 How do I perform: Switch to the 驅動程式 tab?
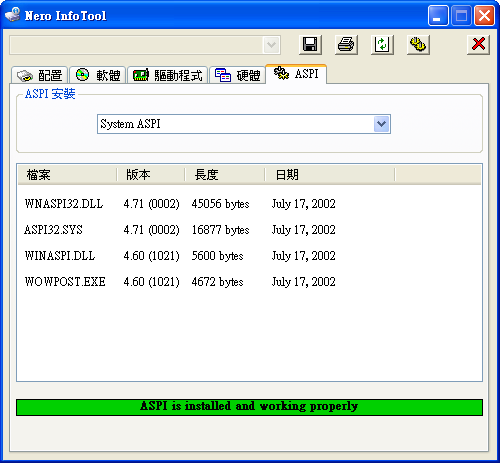coord(168,75)
